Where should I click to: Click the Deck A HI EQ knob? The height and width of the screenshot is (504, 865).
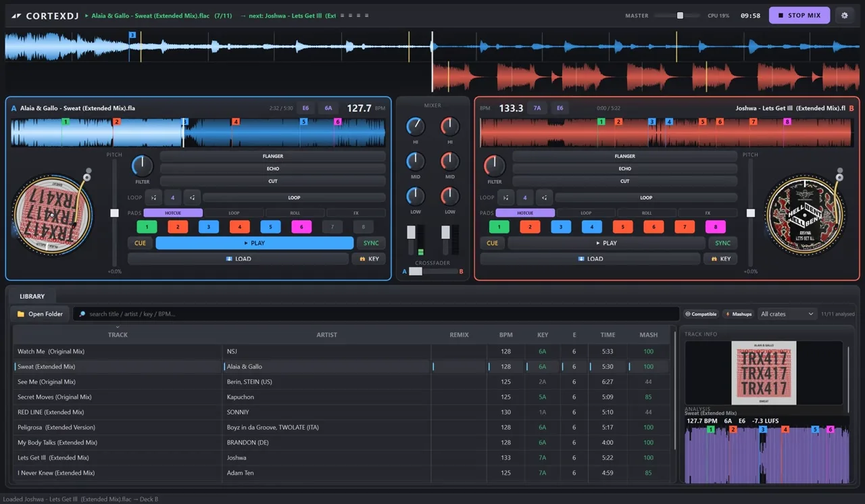415,126
